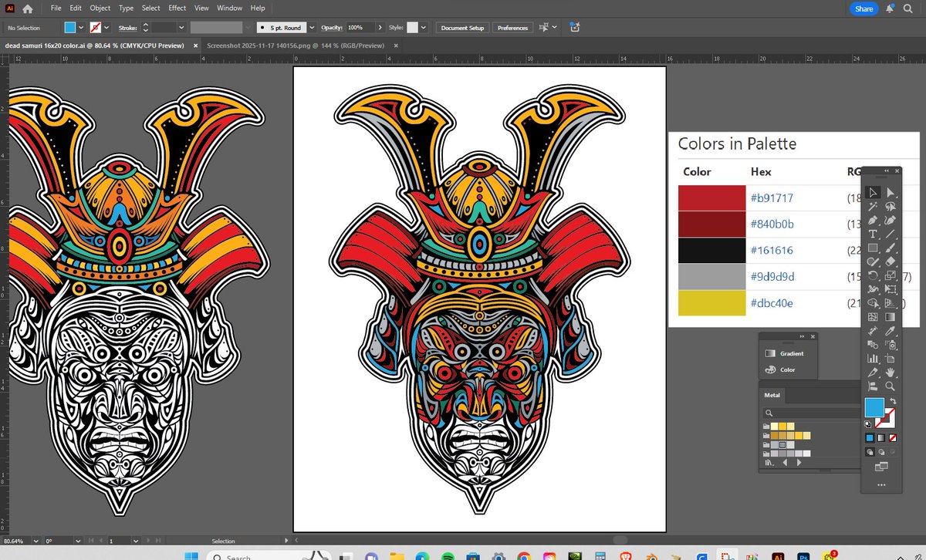
Task: Open Edit Toolbar three dots
Action: tap(881, 485)
